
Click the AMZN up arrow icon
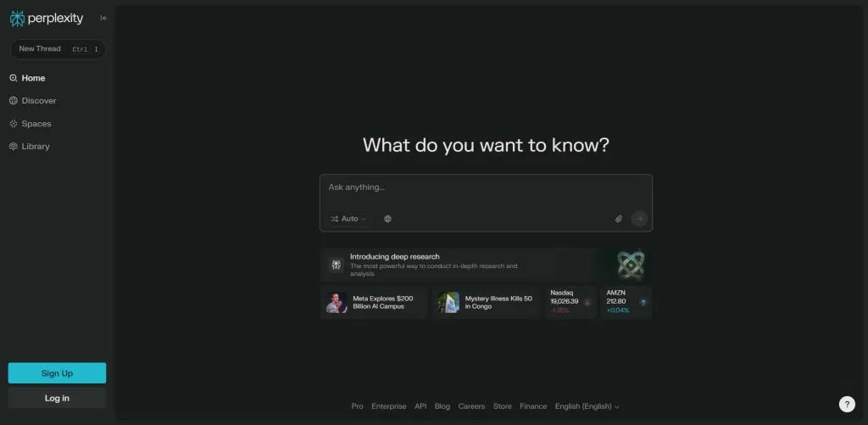tap(643, 303)
